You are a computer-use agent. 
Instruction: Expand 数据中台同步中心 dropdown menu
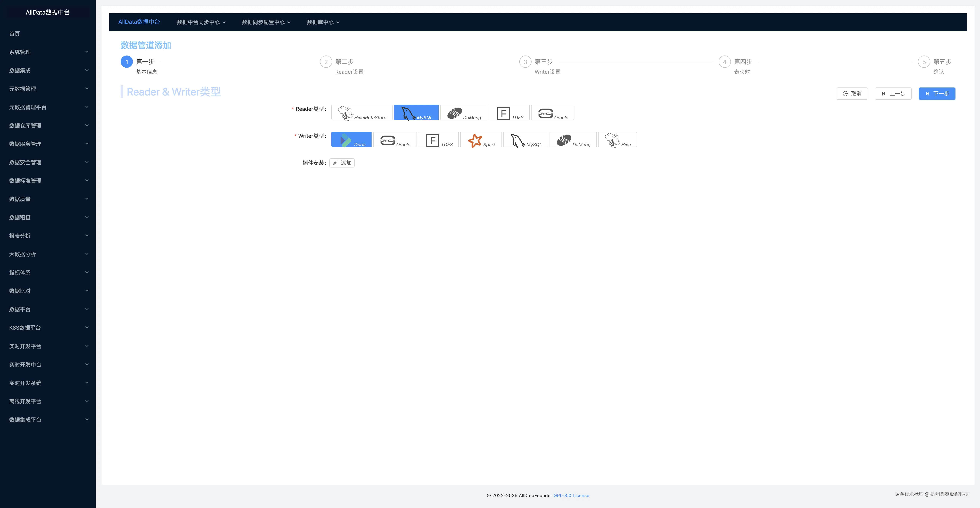pyautogui.click(x=201, y=22)
